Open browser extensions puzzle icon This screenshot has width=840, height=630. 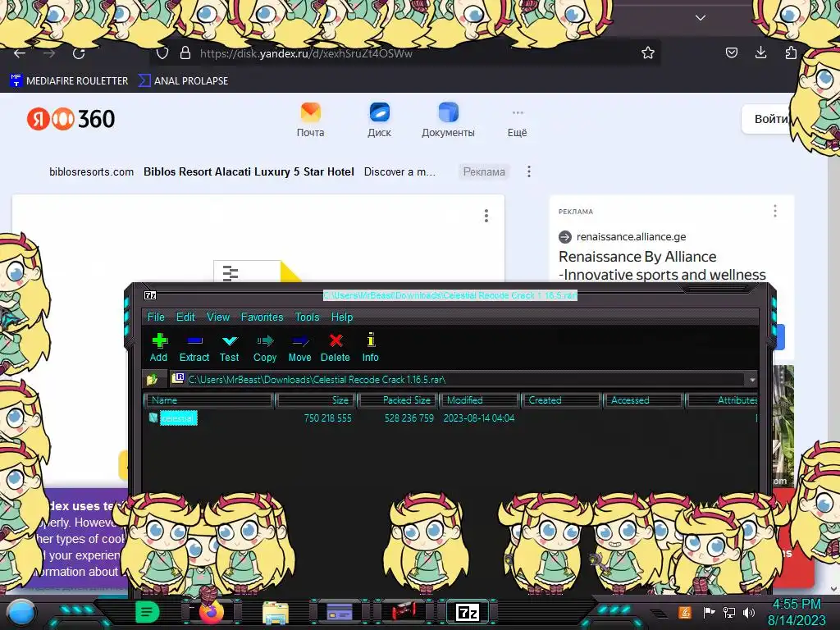point(791,52)
